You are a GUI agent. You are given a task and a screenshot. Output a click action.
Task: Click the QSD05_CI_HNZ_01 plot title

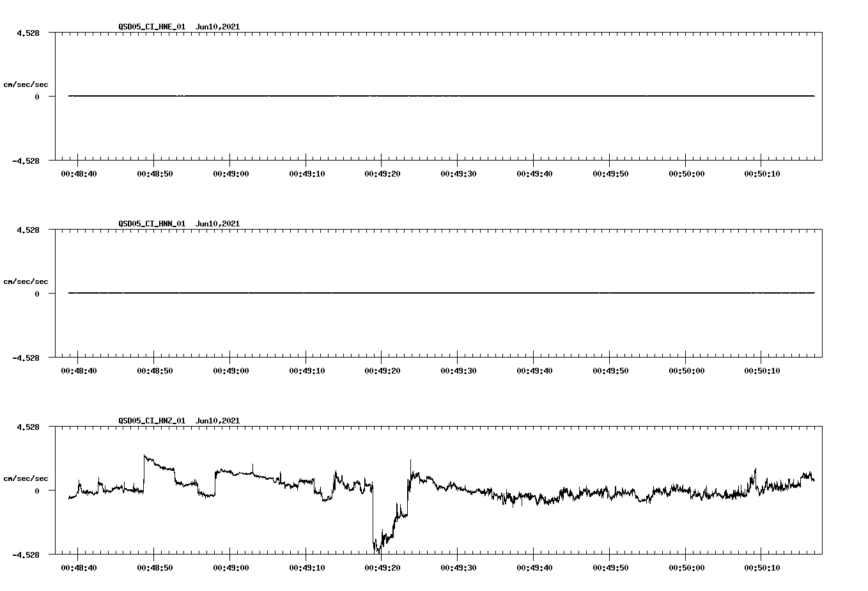tap(179, 421)
